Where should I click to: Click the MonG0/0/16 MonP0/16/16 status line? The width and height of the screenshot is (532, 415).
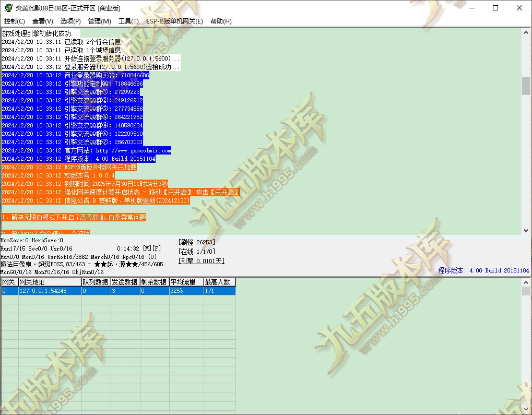(52, 272)
